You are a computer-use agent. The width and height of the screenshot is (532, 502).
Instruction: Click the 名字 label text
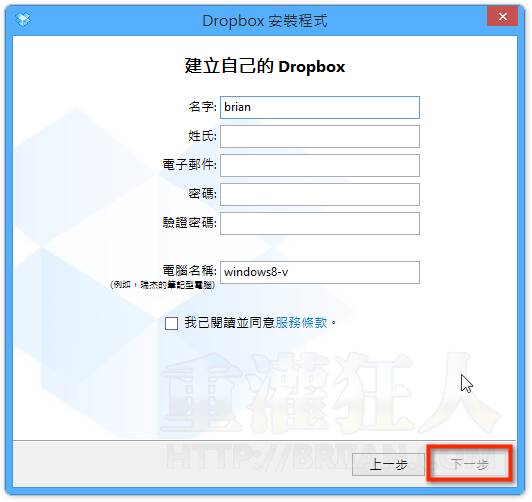pos(202,107)
